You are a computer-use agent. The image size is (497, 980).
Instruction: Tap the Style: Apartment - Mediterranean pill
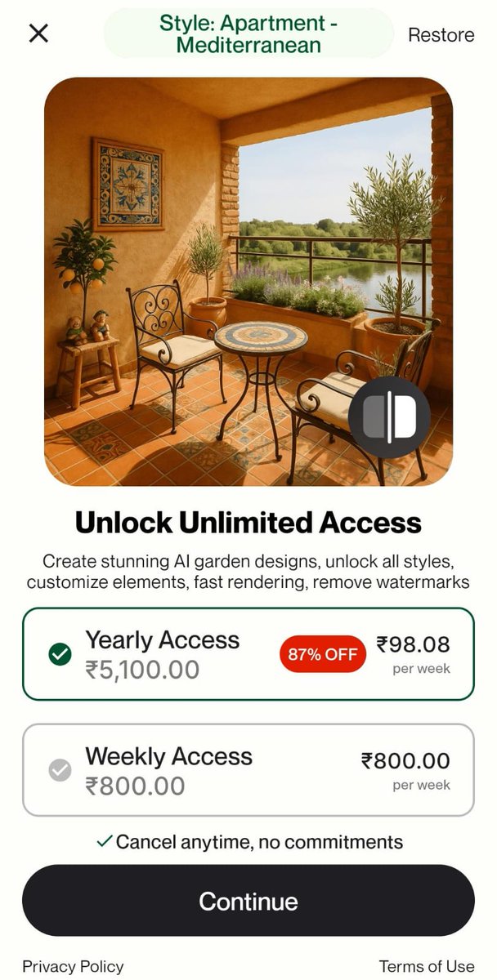click(x=248, y=33)
